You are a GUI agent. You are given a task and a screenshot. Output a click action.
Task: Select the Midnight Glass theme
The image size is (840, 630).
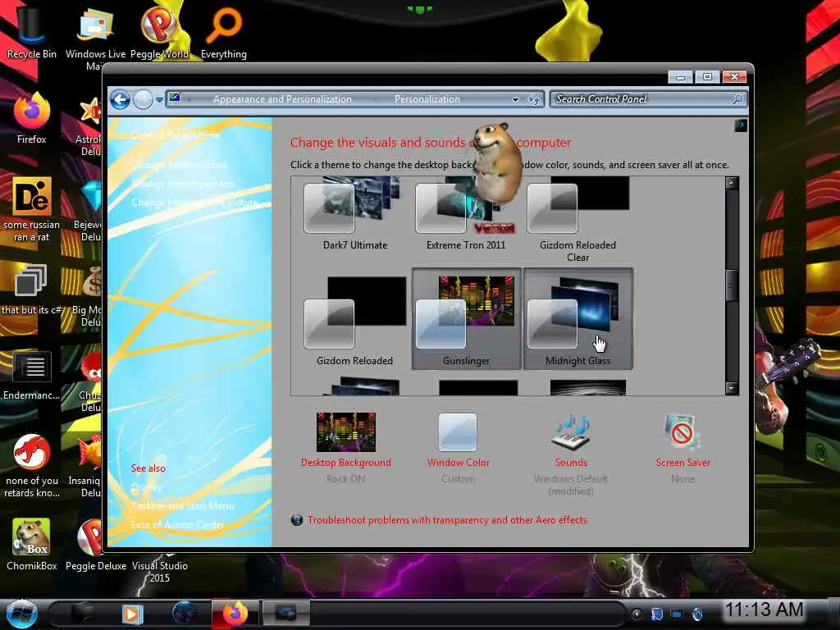click(x=578, y=319)
